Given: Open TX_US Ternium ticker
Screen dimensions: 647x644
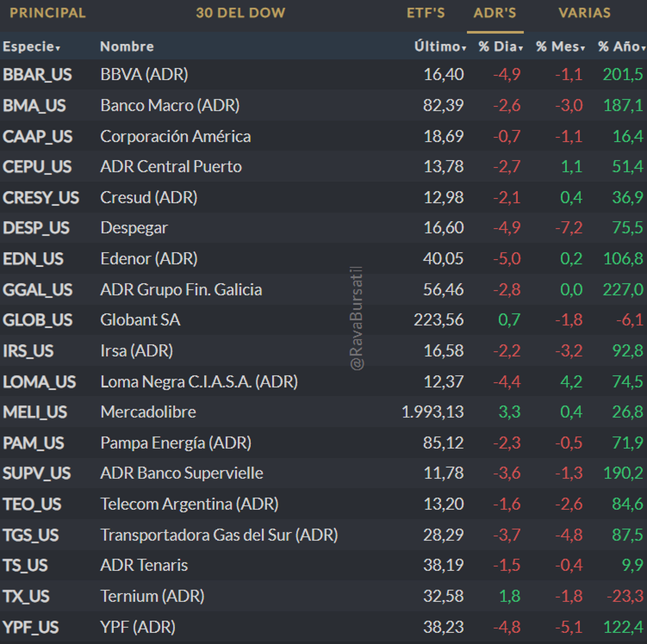Looking at the screenshot, I should (26, 597).
